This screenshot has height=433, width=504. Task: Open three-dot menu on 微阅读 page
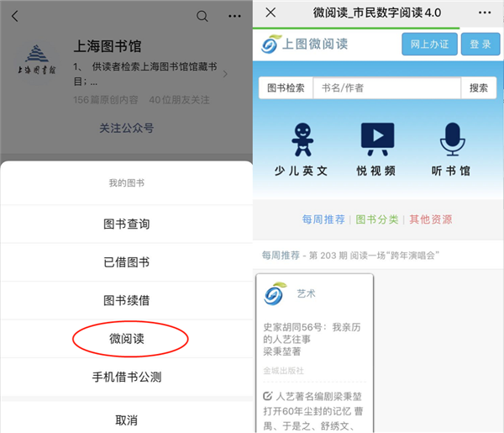[x=486, y=13]
